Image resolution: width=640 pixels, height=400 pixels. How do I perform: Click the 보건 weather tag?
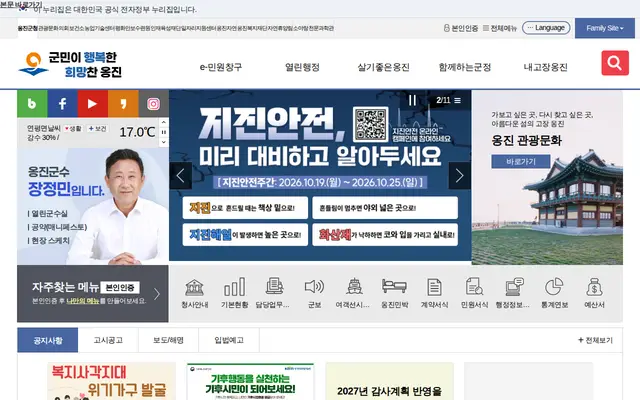97,129
